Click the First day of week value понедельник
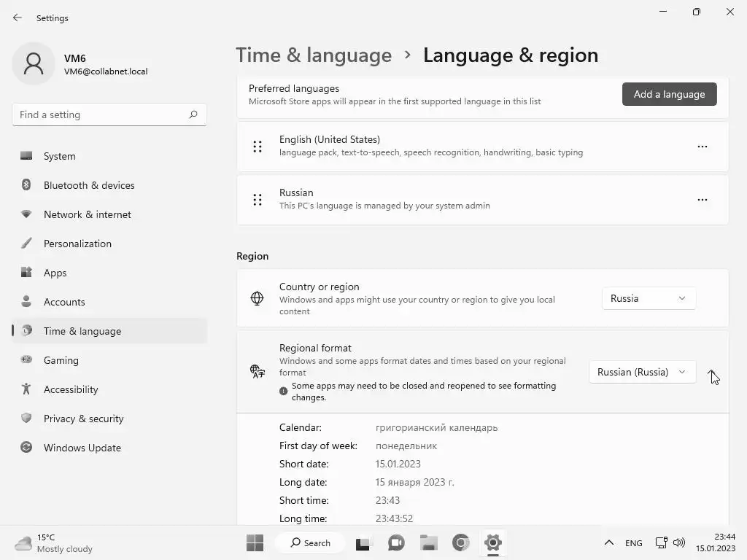This screenshot has height=560, width=747. 406,446
